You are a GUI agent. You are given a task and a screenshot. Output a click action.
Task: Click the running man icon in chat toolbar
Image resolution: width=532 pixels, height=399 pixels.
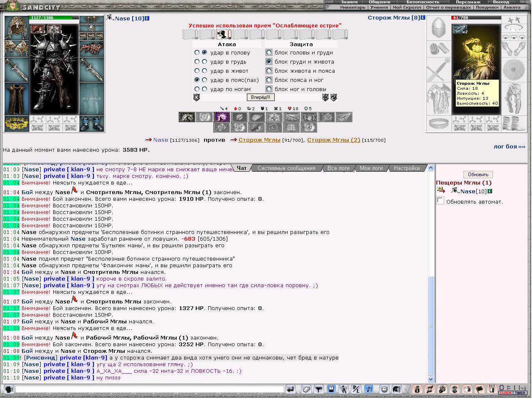tap(344, 389)
